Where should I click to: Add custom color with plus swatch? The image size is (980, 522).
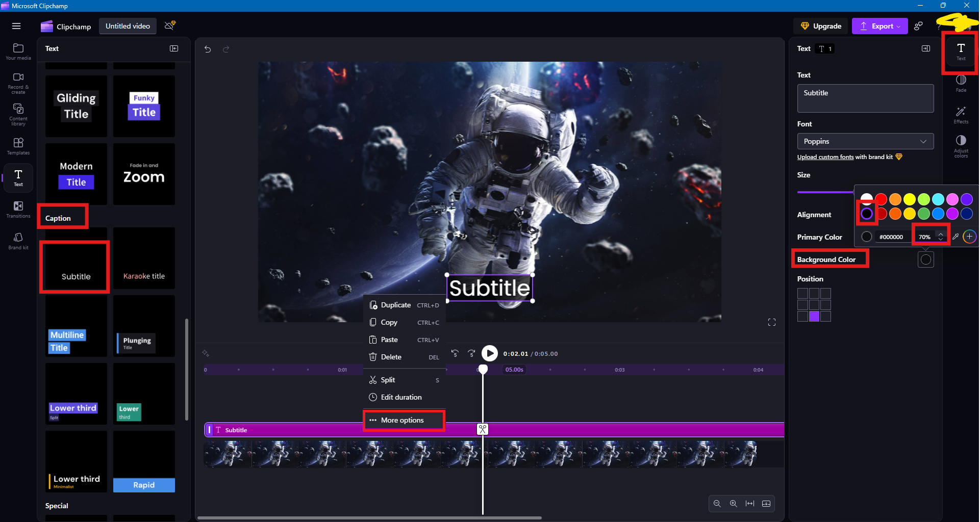pos(970,237)
